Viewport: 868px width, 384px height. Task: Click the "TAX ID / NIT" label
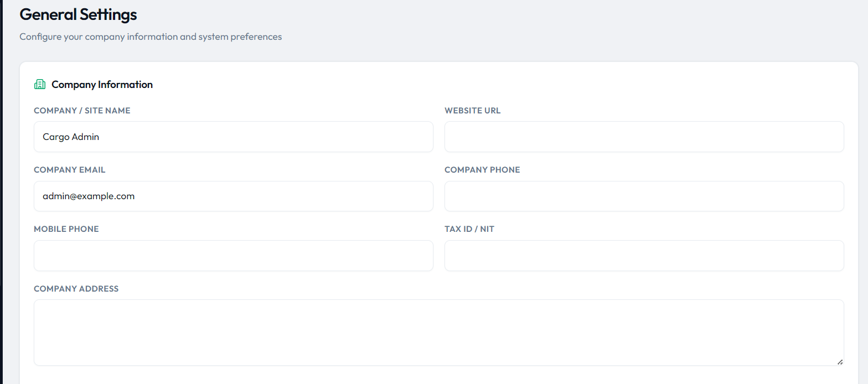pos(469,229)
